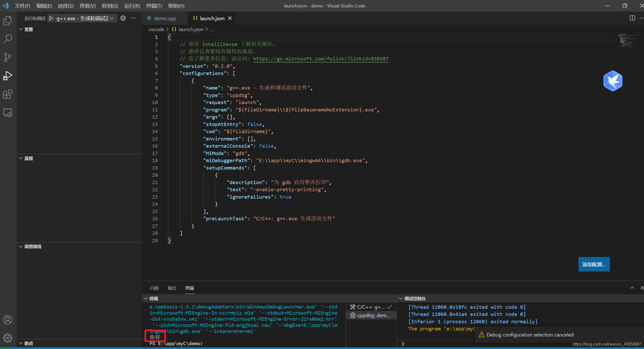644x349 pixels.
Task: Select C/C++: g+... task terminal entry
Action: [x=371, y=307]
